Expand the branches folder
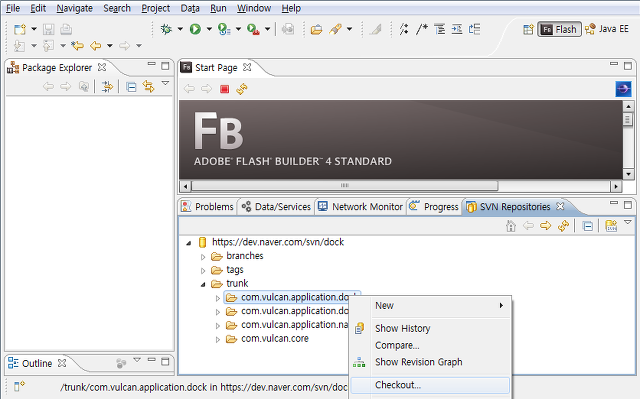The height and width of the screenshot is (399, 640). coord(203,257)
